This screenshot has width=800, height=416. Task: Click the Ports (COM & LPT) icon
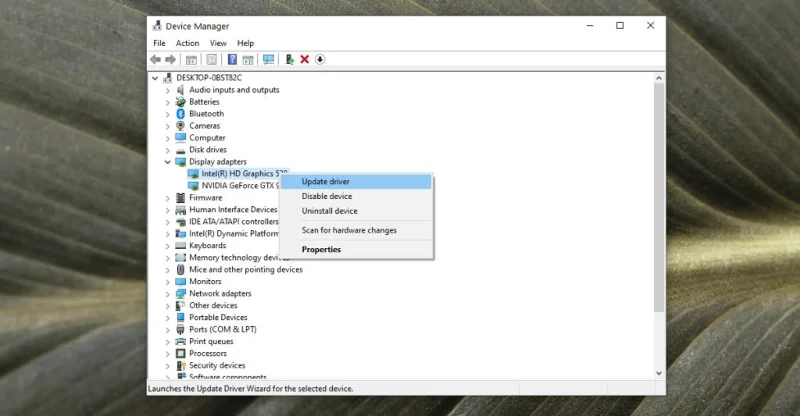[181, 330]
